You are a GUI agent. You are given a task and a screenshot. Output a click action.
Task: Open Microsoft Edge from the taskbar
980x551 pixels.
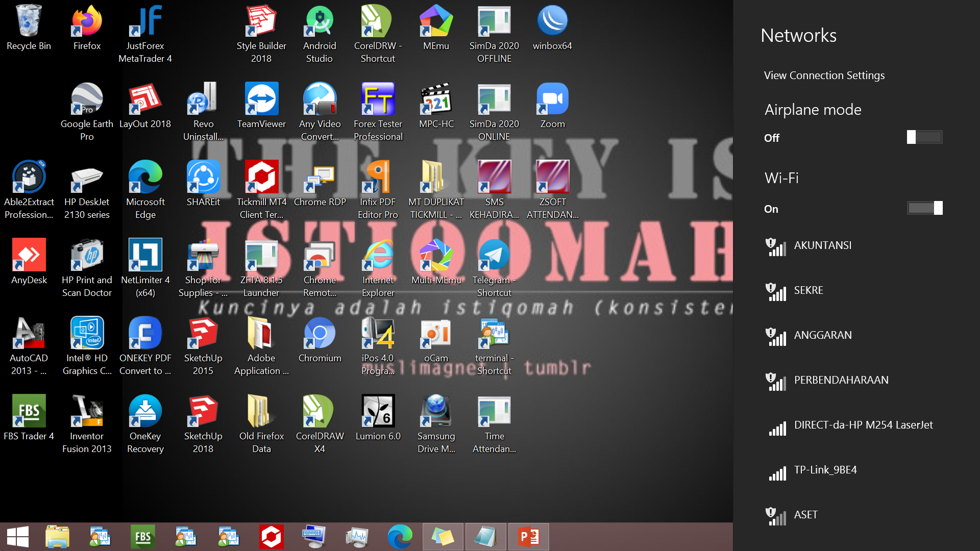point(400,537)
